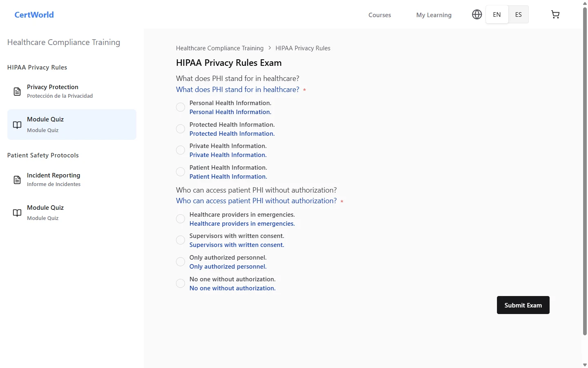Select Healthcare providers in emergencies option
Screen dimensions: 588x368
[180, 219]
